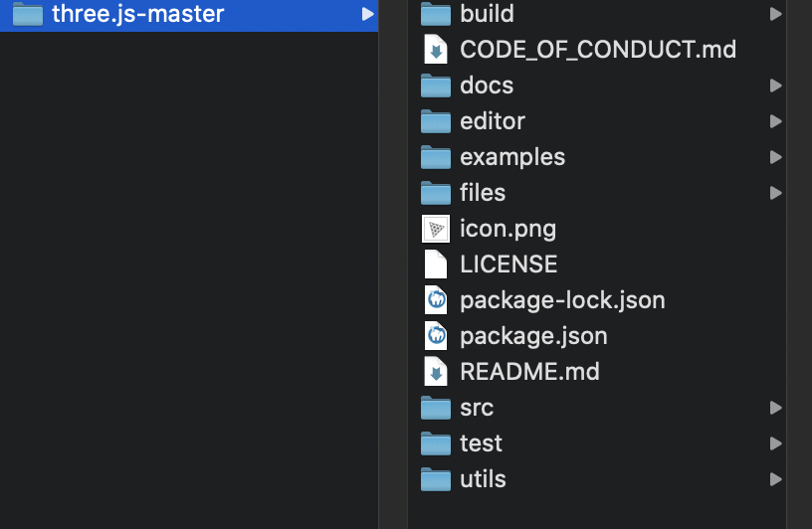Click the package.json file icon
Viewport: 812px width, 529px height.
tap(436, 336)
